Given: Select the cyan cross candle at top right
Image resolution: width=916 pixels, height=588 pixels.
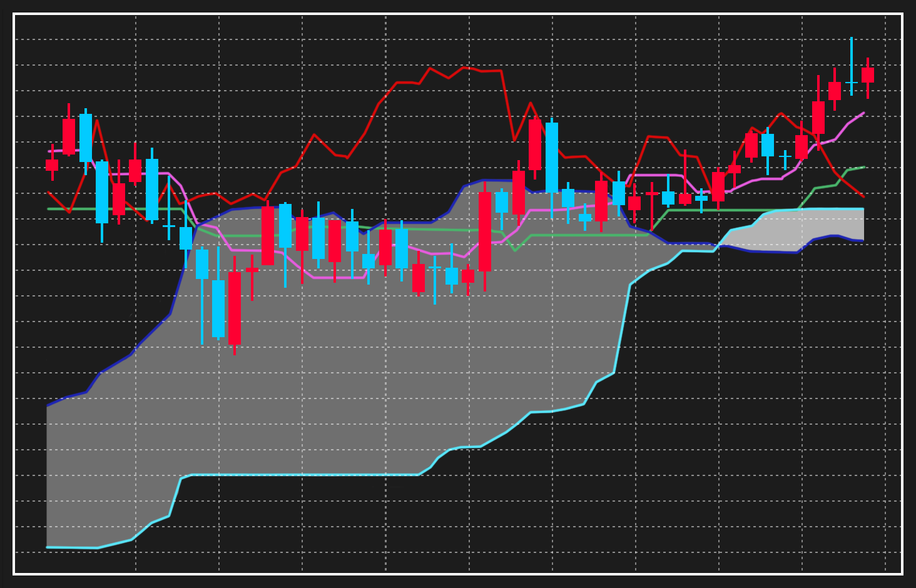Looking at the screenshot, I should (x=851, y=82).
